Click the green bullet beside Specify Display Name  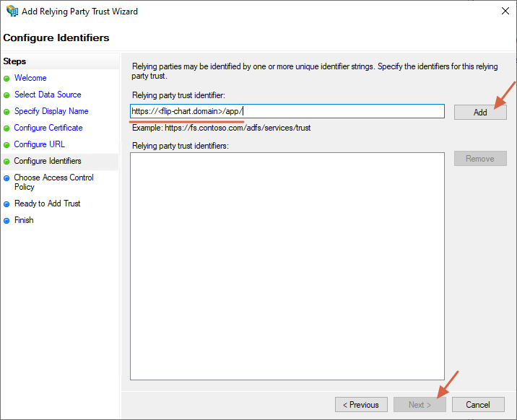point(6,112)
